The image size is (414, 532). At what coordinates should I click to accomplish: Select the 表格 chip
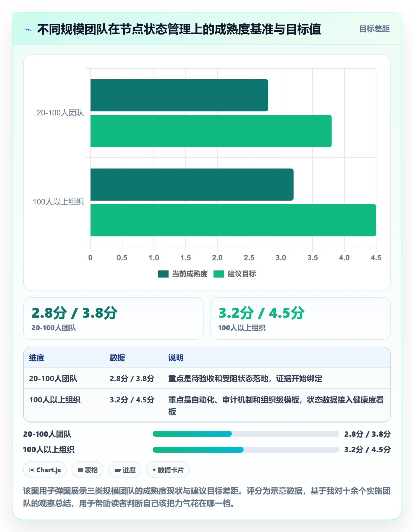point(88,470)
